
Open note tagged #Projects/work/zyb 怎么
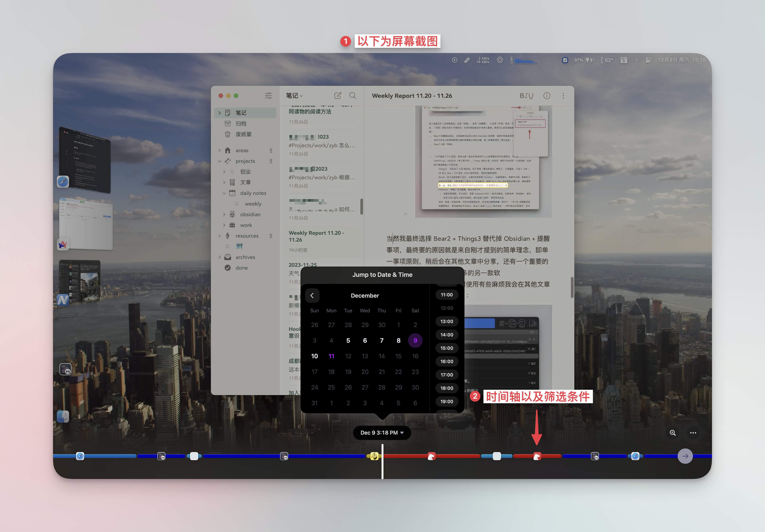coord(321,145)
